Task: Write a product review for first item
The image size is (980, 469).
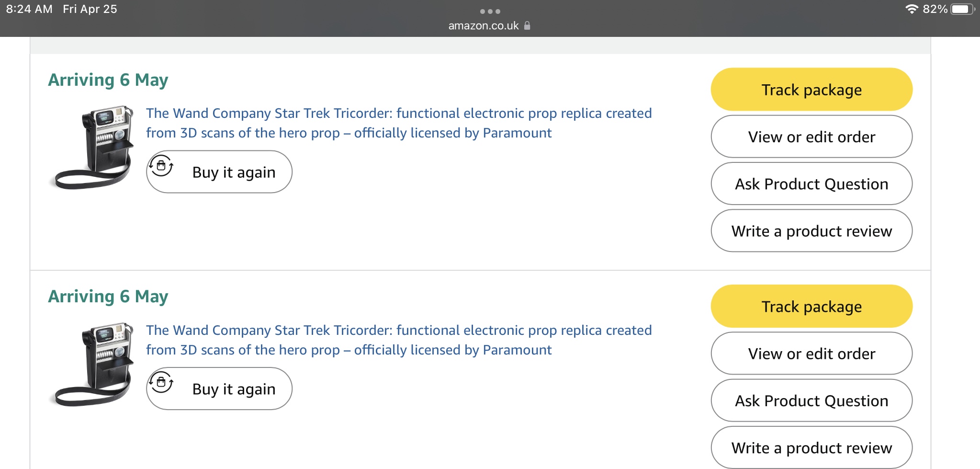Action: tap(811, 231)
